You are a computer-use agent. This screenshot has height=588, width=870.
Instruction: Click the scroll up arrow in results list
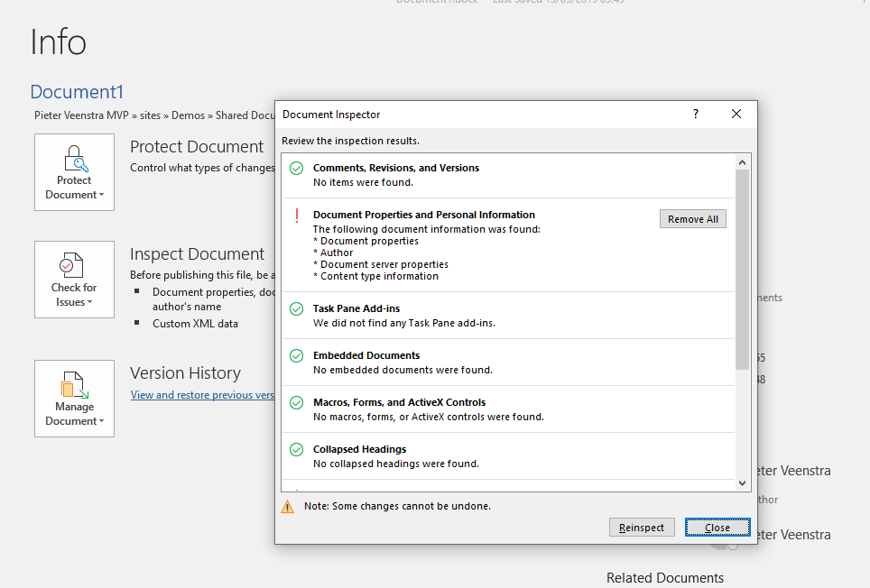pos(742,162)
